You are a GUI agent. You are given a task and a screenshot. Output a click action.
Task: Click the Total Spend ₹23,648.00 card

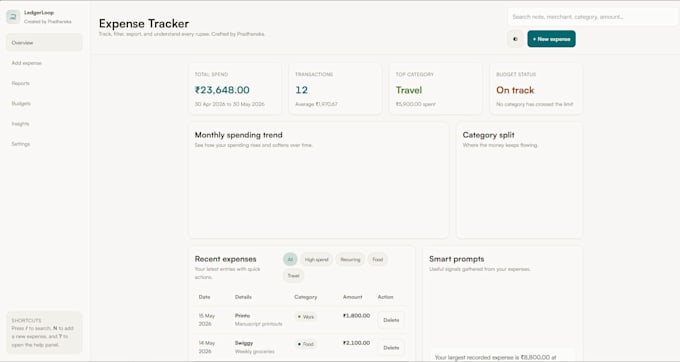click(235, 89)
